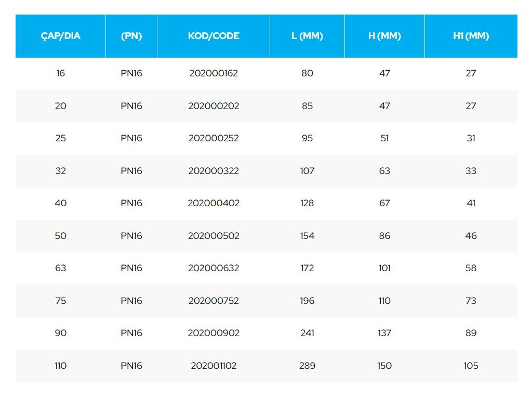The image size is (532, 399).
Task: Select code cell 202000752
Action: (x=214, y=301)
